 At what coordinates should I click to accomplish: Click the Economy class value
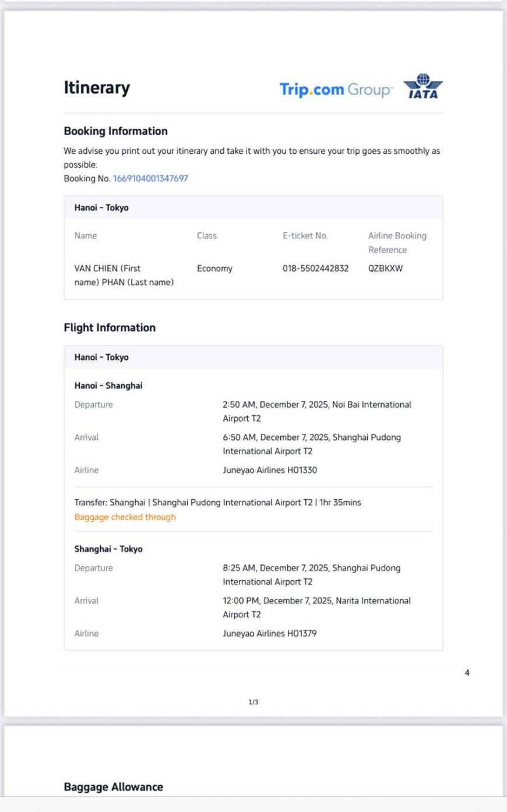214,269
